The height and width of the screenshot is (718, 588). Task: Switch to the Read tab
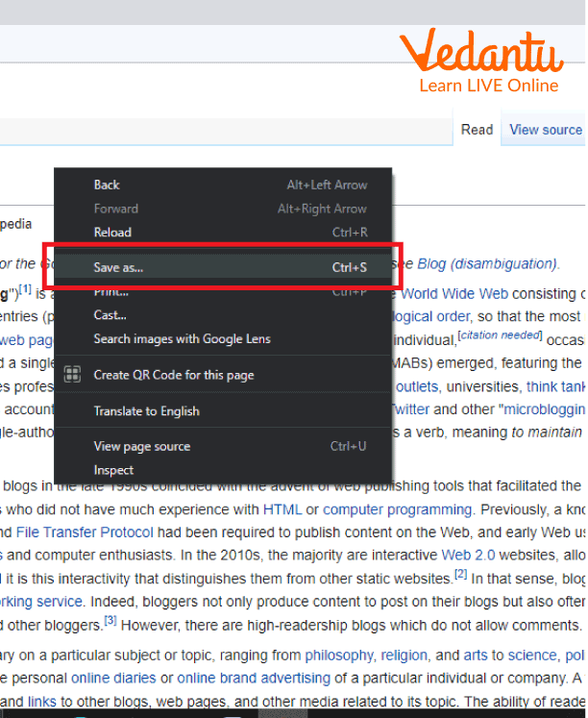point(477,130)
